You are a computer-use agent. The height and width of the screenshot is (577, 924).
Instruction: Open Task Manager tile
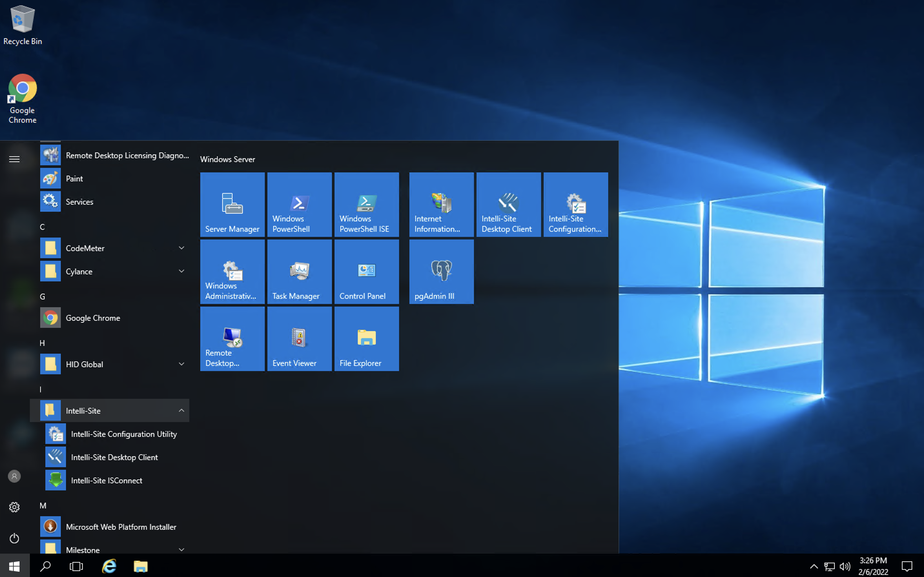[x=299, y=272]
